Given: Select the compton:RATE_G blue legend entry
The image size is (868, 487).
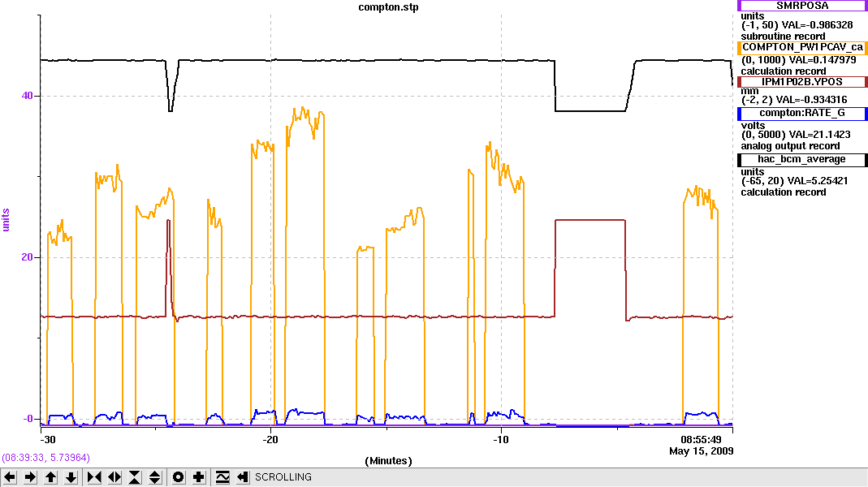Looking at the screenshot, I should (x=802, y=114).
